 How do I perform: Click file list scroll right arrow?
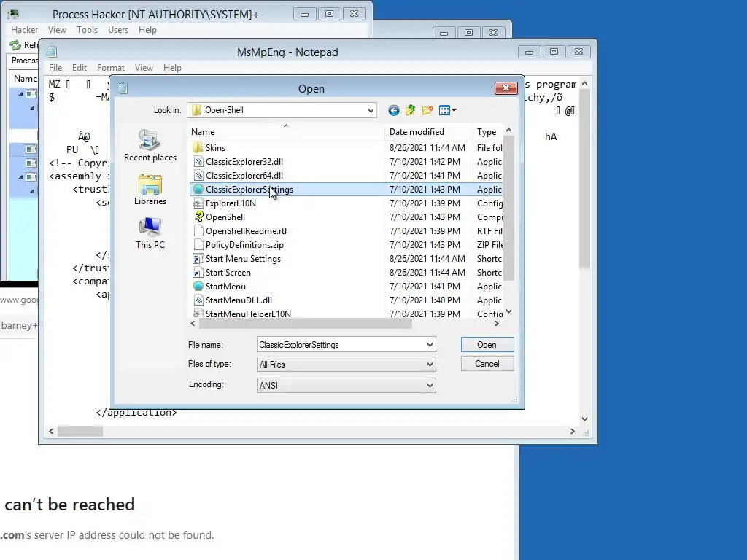pyautogui.click(x=496, y=324)
